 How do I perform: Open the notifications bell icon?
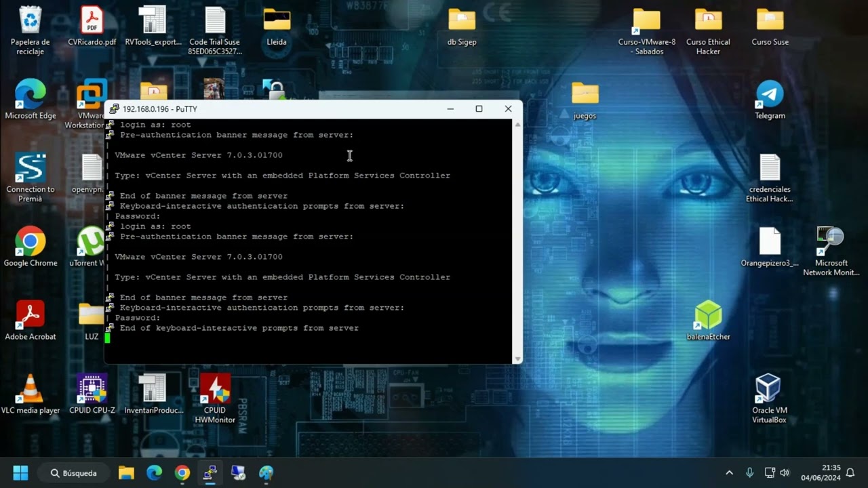(850, 472)
